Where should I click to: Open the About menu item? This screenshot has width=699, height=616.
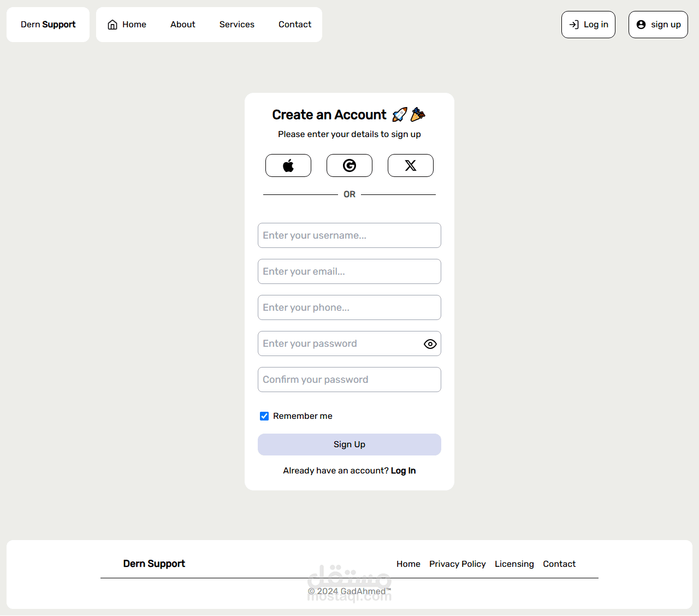click(183, 25)
